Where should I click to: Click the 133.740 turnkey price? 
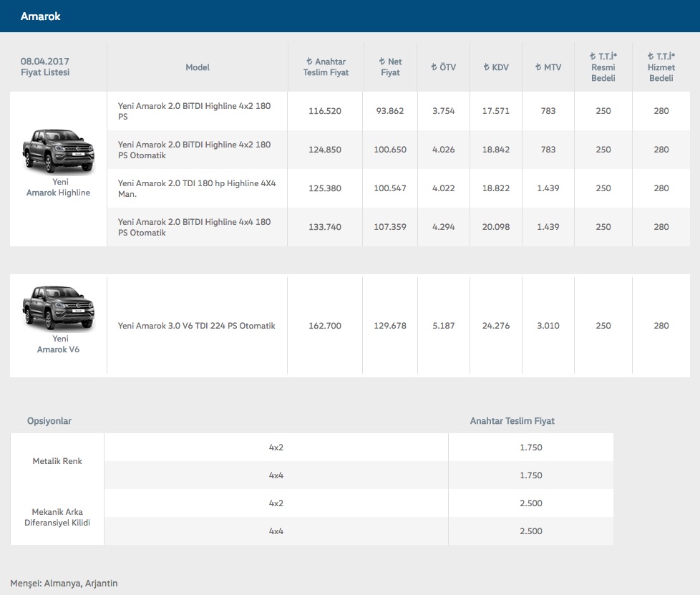pos(325,227)
